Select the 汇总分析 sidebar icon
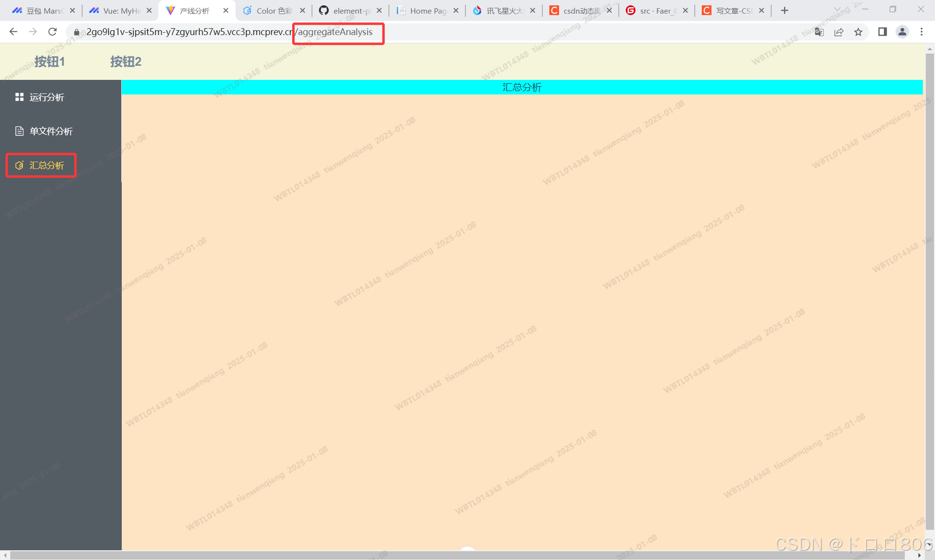The width and height of the screenshot is (935, 560). pyautogui.click(x=19, y=165)
